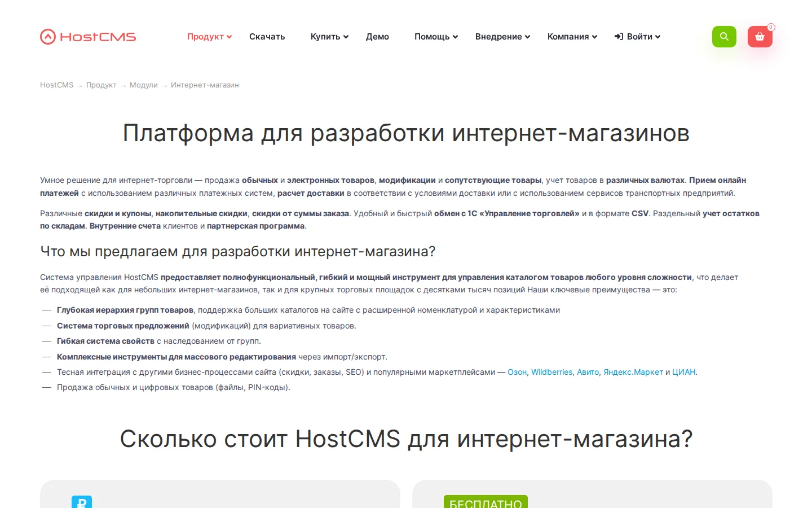Go to HostCMS breadcrumb link
The width and height of the screenshot is (812, 508).
pos(56,85)
